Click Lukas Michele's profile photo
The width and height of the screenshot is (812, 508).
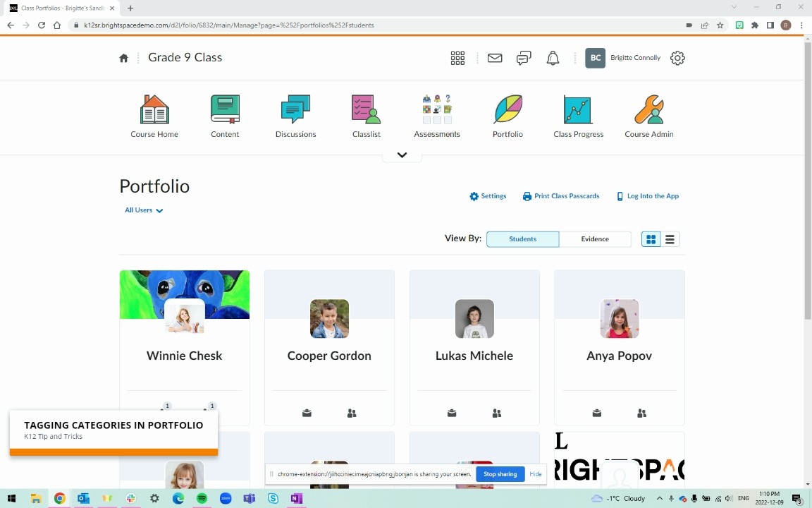pos(474,319)
